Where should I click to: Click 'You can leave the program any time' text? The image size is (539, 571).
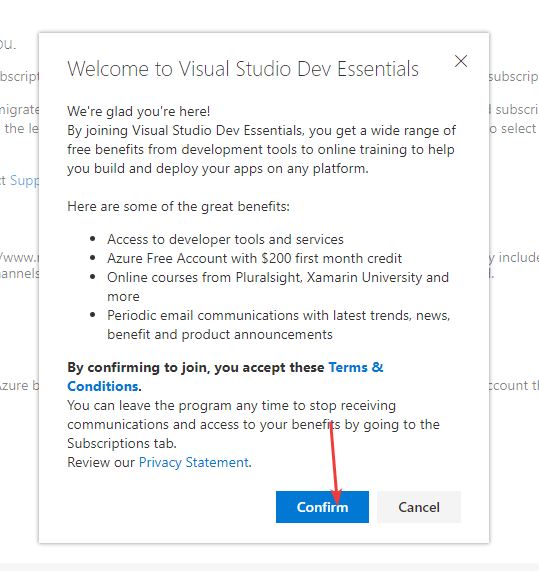coord(253,424)
